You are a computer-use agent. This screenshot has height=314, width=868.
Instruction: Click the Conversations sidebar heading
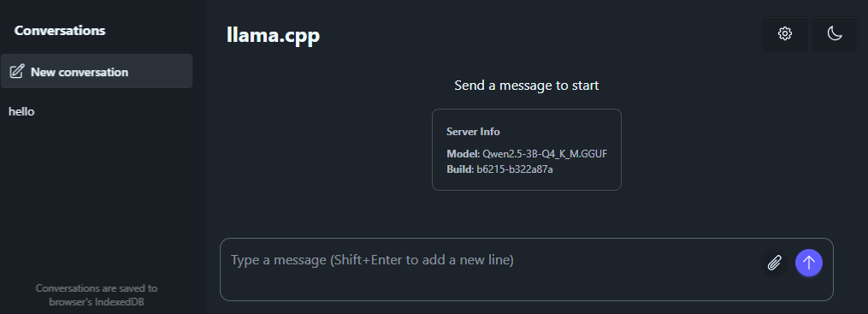coord(60,31)
